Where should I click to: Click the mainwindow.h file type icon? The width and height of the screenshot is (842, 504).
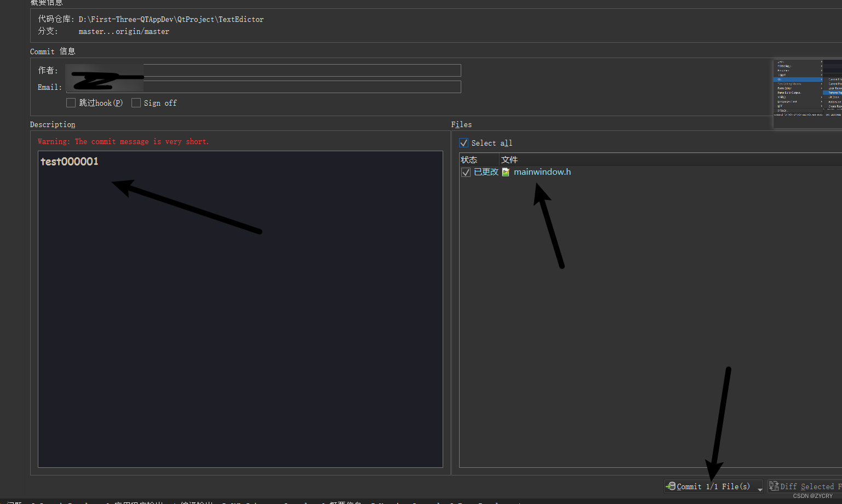(506, 172)
